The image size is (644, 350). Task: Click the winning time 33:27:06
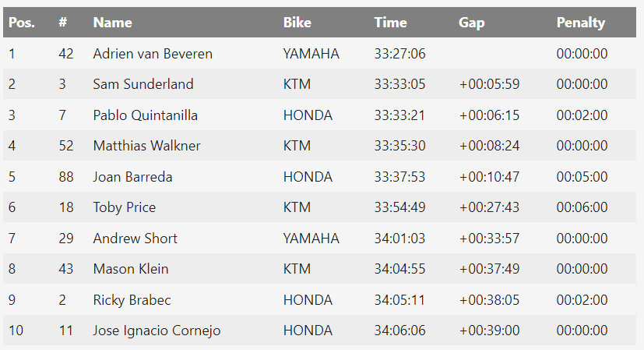399,54
